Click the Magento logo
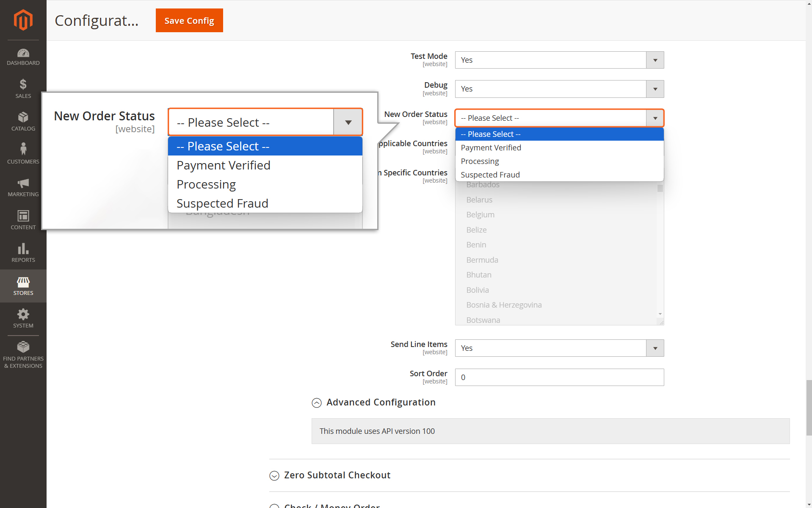This screenshot has height=508, width=812. (x=23, y=20)
